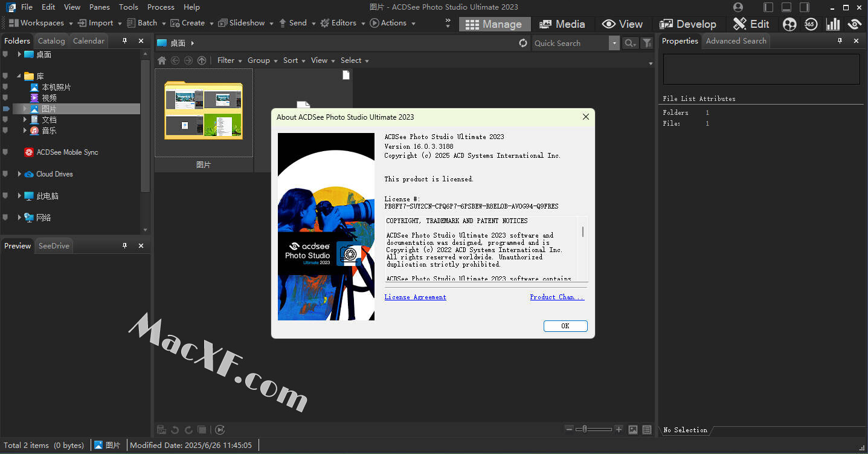The height and width of the screenshot is (454, 868).
Task: Open the Tools menu
Action: (x=129, y=7)
